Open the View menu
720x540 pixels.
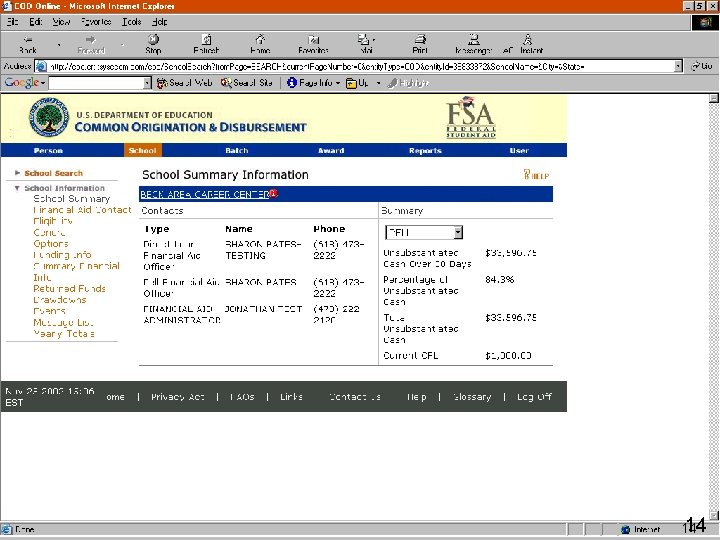61,22
